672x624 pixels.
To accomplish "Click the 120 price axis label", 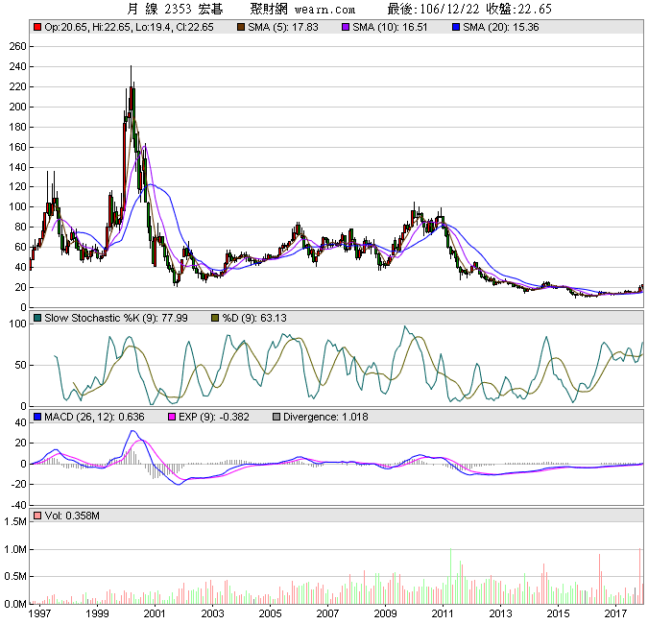I will point(17,187).
